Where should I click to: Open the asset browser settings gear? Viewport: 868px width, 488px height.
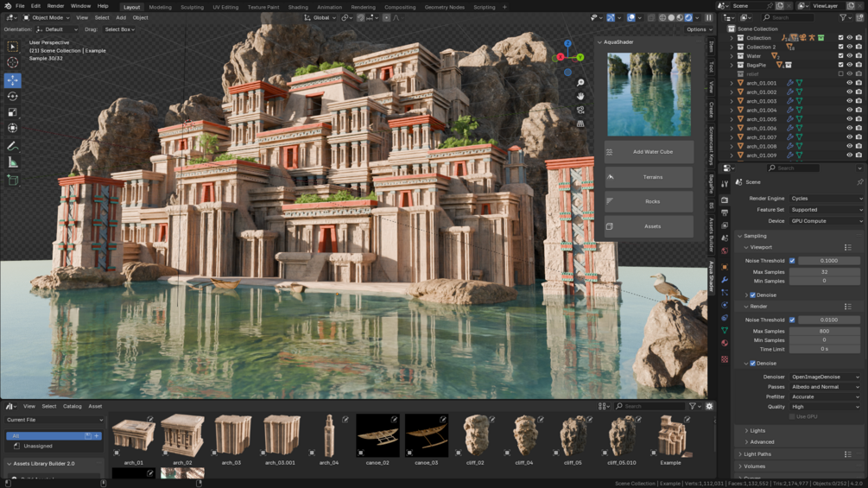coord(709,406)
